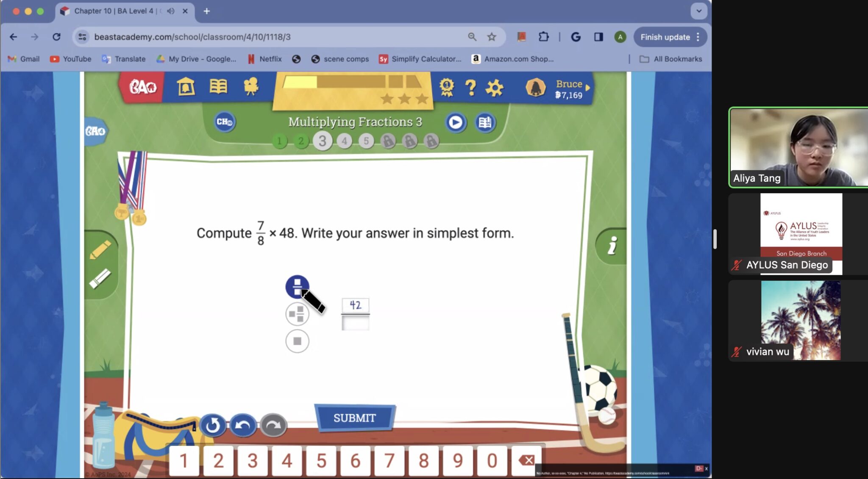
Task: Tap digit 6 on number pad
Action: pos(355,460)
